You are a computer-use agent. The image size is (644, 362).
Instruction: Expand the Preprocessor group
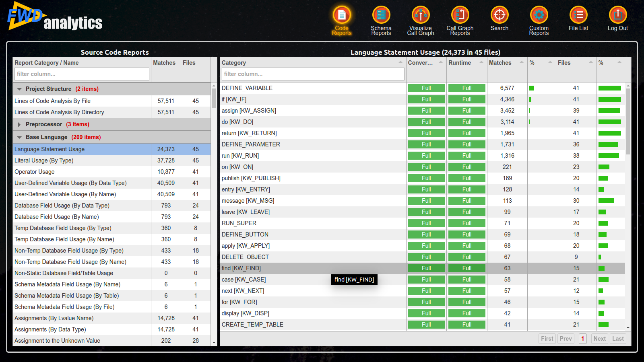click(x=19, y=125)
